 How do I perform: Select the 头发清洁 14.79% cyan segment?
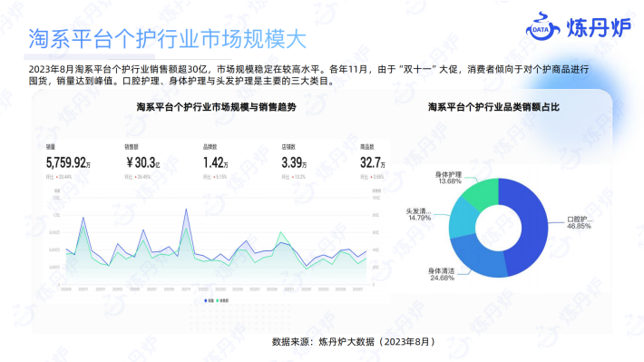point(463,219)
